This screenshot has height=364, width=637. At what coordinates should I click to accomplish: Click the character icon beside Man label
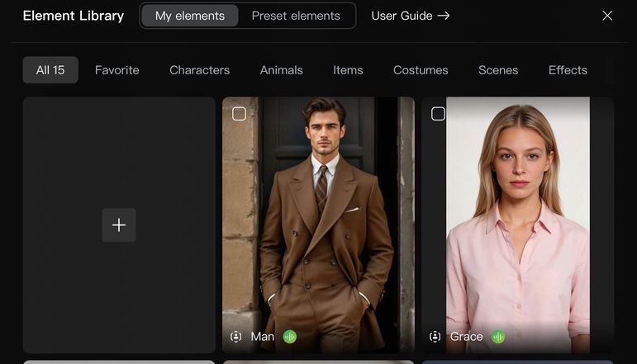236,337
